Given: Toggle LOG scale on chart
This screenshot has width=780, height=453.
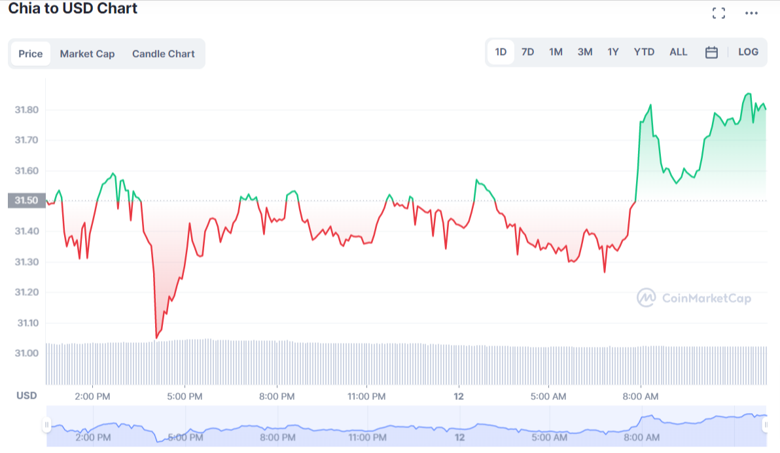Looking at the screenshot, I should pos(748,52).
